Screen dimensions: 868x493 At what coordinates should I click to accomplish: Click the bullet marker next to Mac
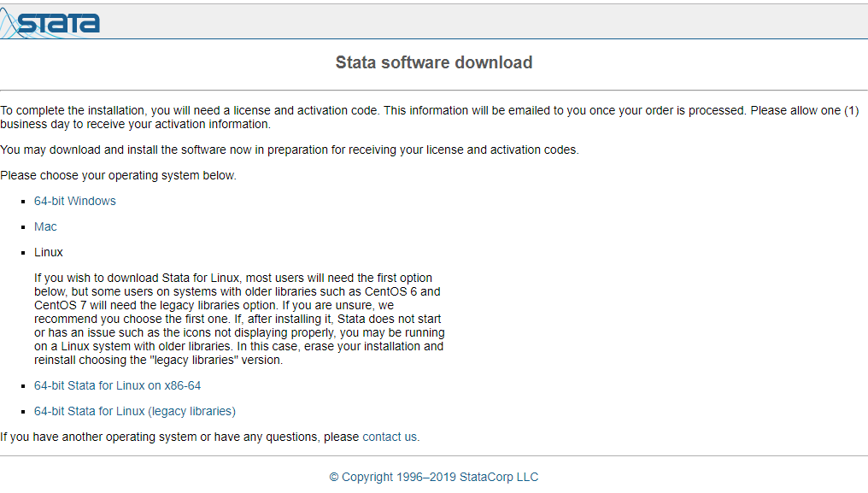point(23,227)
